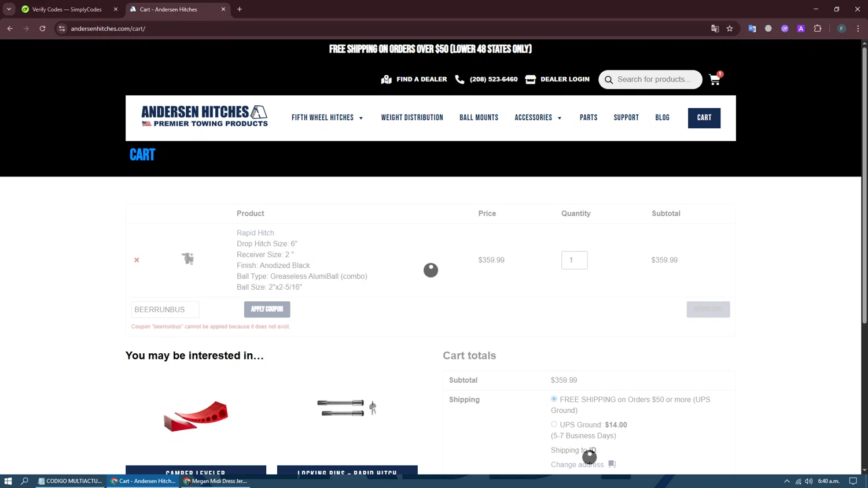The image size is (868, 488).
Task: Click the Change address link
Action: click(577, 464)
